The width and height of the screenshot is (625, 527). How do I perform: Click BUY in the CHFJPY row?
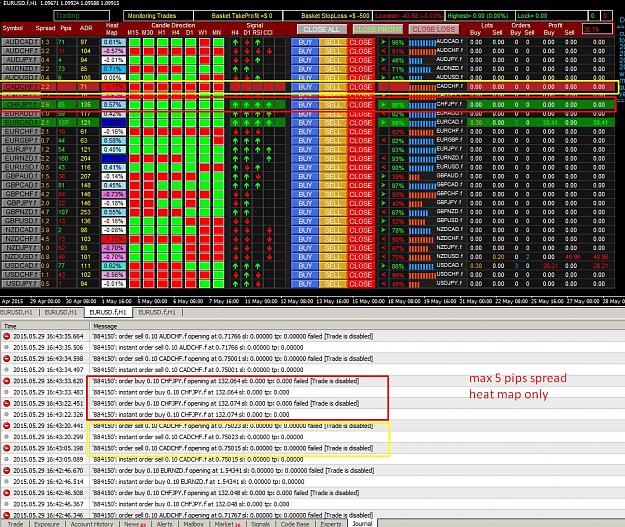(x=305, y=105)
